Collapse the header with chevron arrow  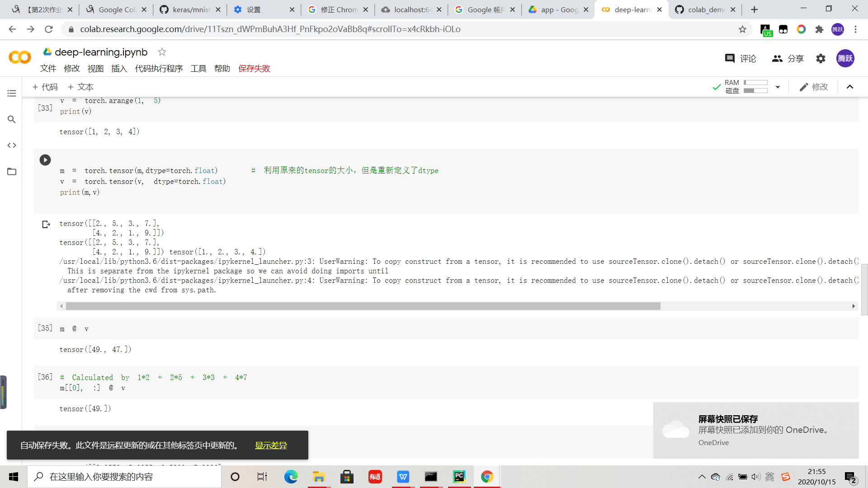[850, 87]
